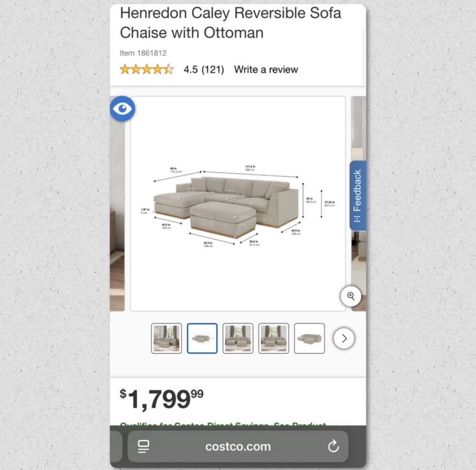Reload the page with refresh icon
The image size is (476, 470).
(x=334, y=446)
